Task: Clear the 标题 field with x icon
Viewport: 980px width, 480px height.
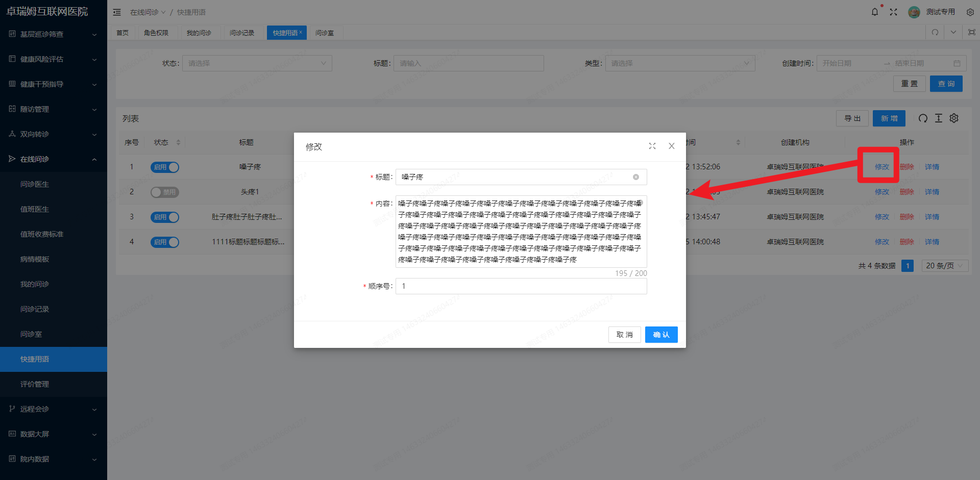Action: tap(635, 177)
